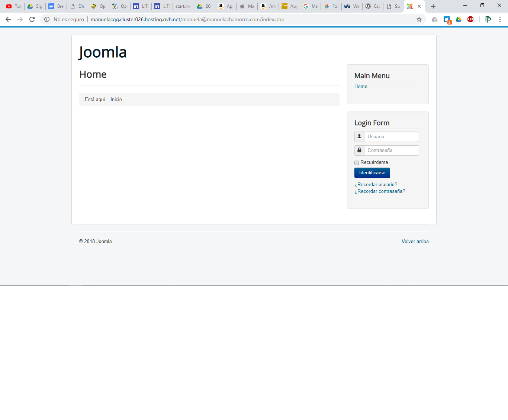The width and height of the screenshot is (508, 420).
Task: Restore down the browser window
Action: pos(482,6)
